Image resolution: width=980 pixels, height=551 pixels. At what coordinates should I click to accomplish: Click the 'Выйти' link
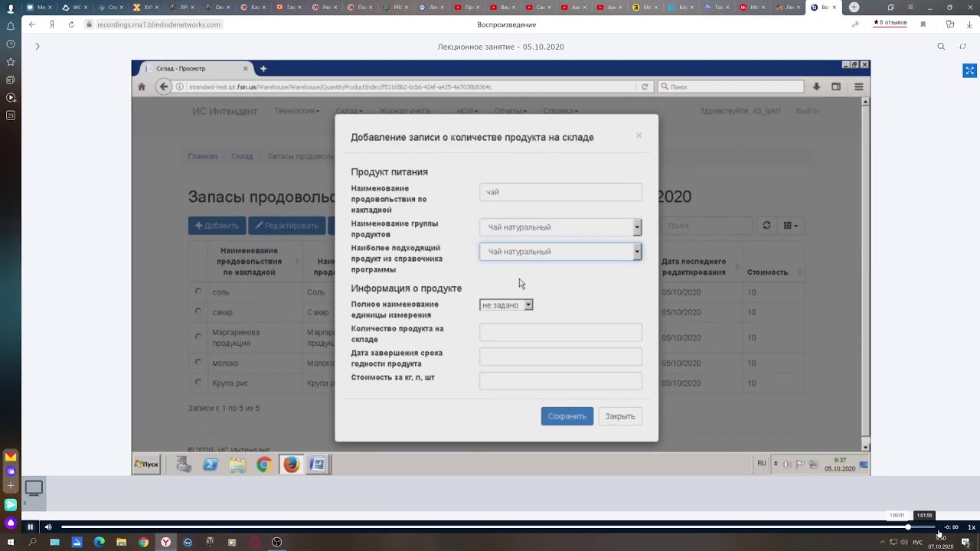click(x=807, y=111)
